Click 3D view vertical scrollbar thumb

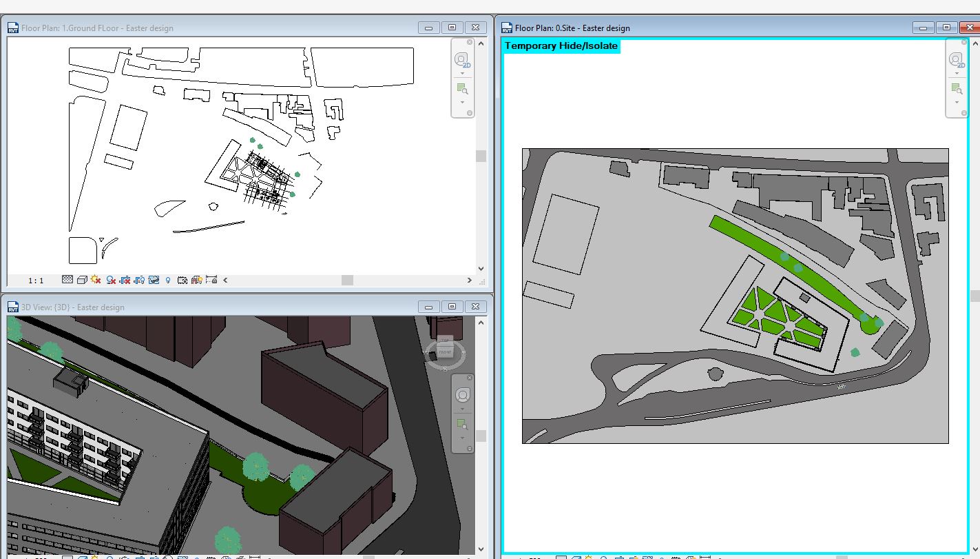[x=481, y=436]
